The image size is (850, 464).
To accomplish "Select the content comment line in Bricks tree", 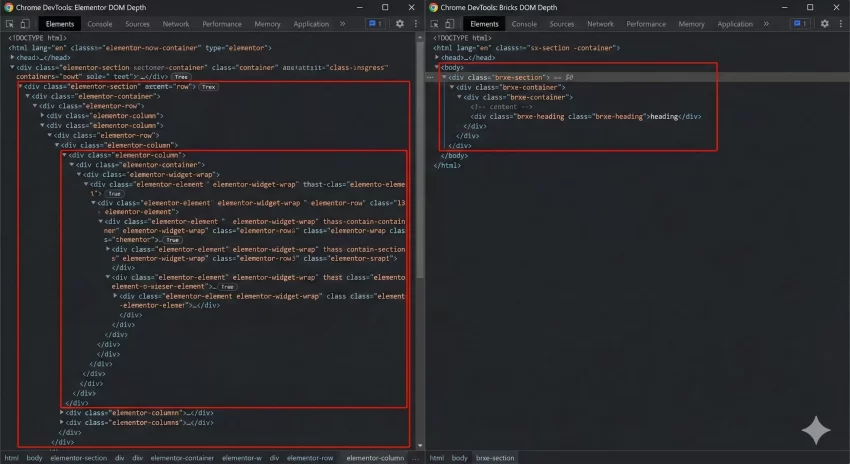I will [x=501, y=107].
